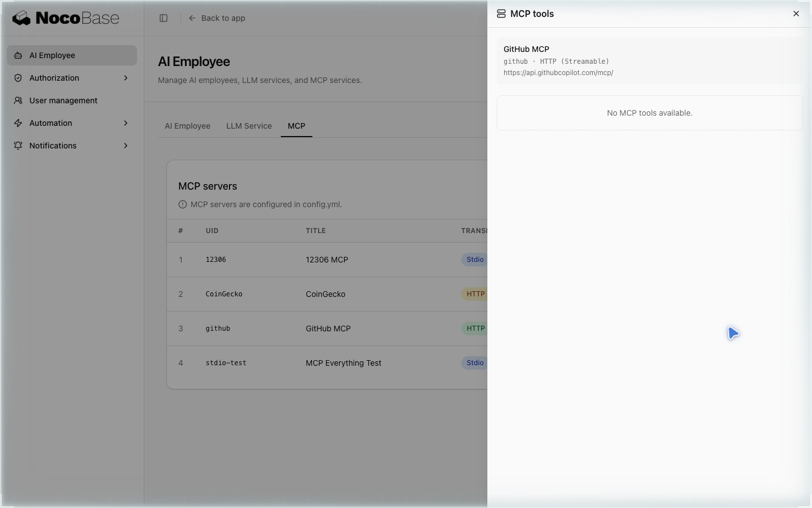
Task: Click the 12306 MCP title cell
Action: pos(327,260)
